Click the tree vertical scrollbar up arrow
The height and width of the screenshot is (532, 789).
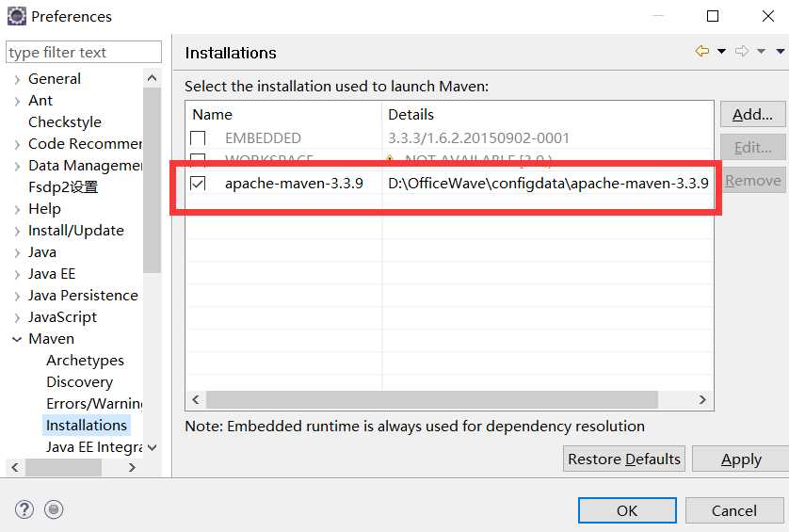click(152, 78)
